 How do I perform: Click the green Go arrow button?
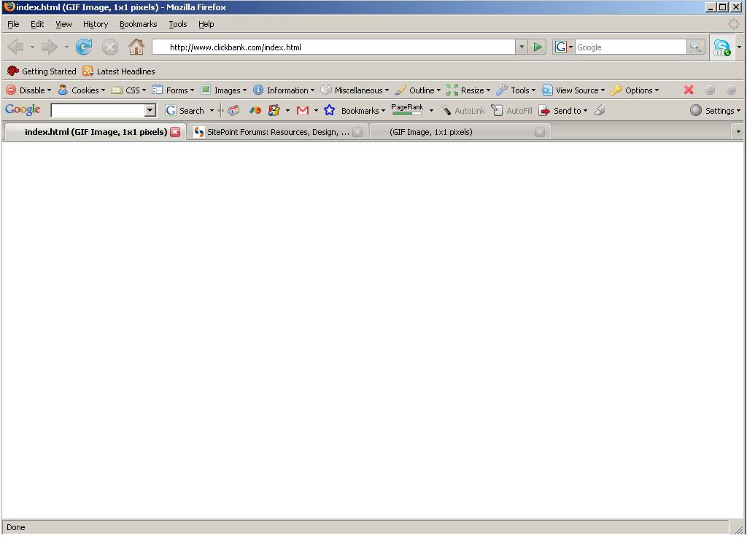(x=538, y=47)
